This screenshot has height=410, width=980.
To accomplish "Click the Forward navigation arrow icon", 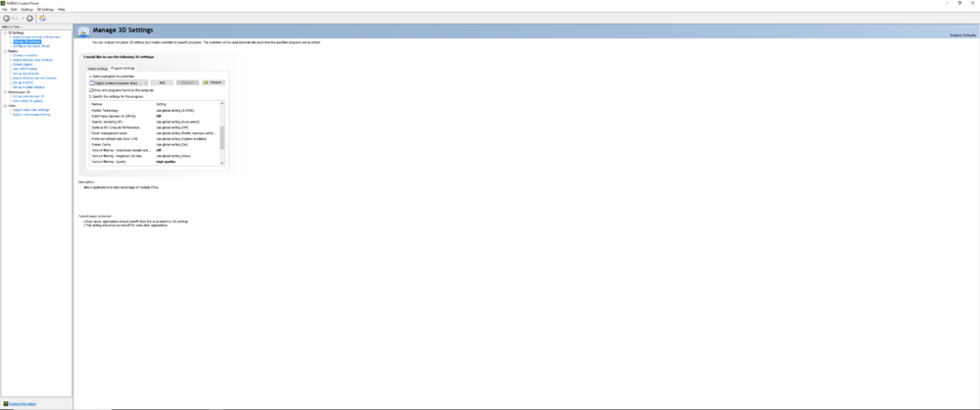I will pyautogui.click(x=29, y=19).
